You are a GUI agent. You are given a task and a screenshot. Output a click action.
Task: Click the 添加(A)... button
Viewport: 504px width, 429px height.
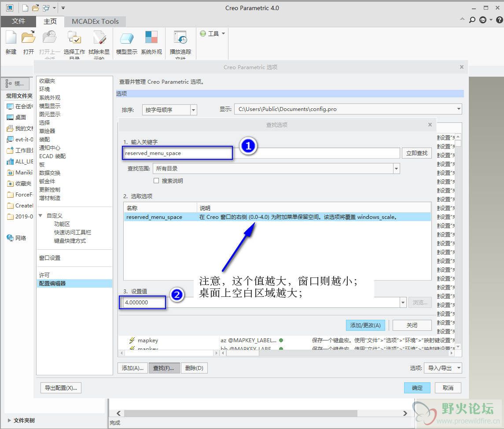tap(132, 368)
